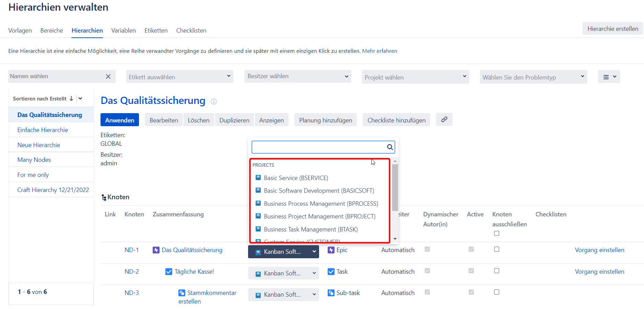
Task: Check exclude node checkbox for ND-2
Action: [496, 271]
